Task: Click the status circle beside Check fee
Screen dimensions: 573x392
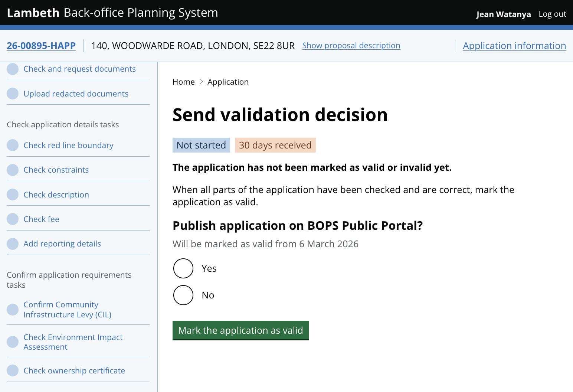Action: click(13, 219)
